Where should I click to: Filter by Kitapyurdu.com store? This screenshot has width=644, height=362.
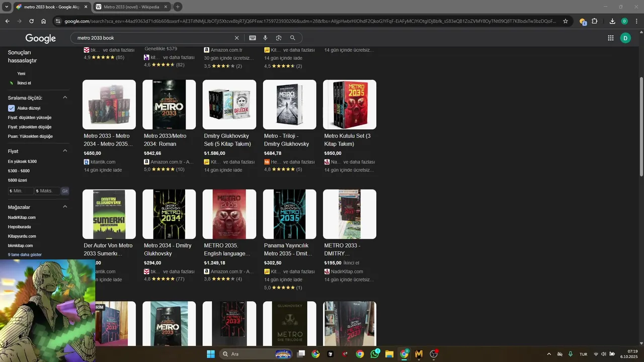22,236
